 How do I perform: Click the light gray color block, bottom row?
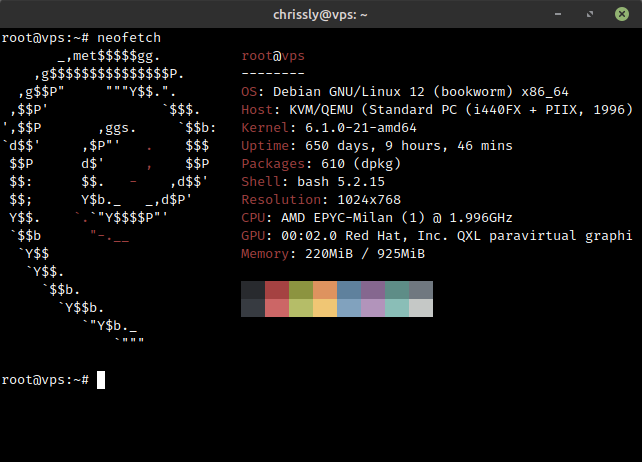(x=421, y=308)
